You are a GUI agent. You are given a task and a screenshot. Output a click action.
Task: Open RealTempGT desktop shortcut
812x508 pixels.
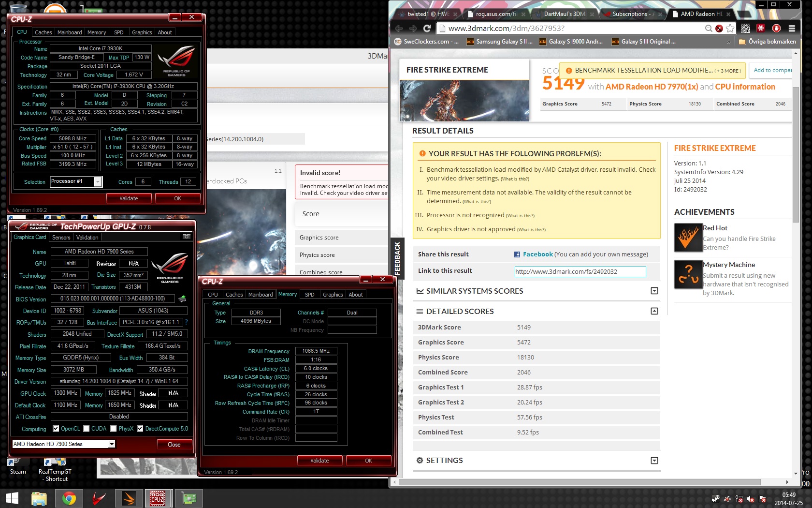(54, 471)
